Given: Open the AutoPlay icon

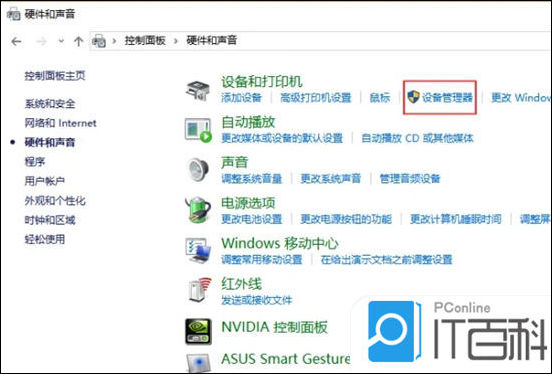Looking at the screenshot, I should [x=198, y=130].
